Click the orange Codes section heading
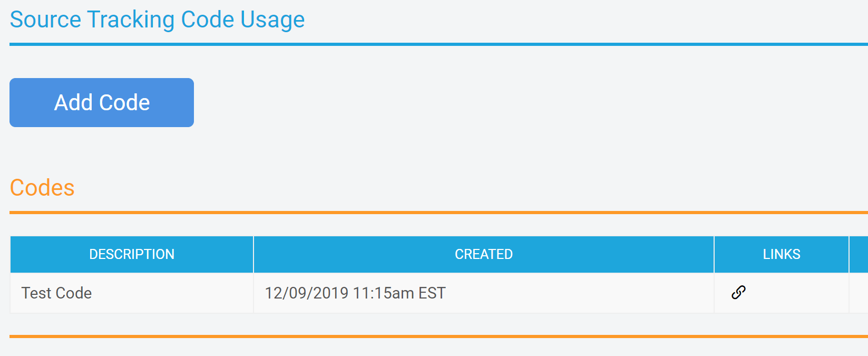 point(42,188)
